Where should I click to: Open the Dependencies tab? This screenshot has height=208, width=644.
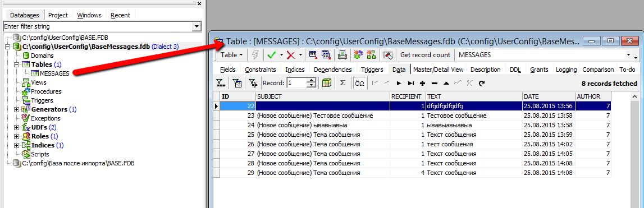point(333,70)
